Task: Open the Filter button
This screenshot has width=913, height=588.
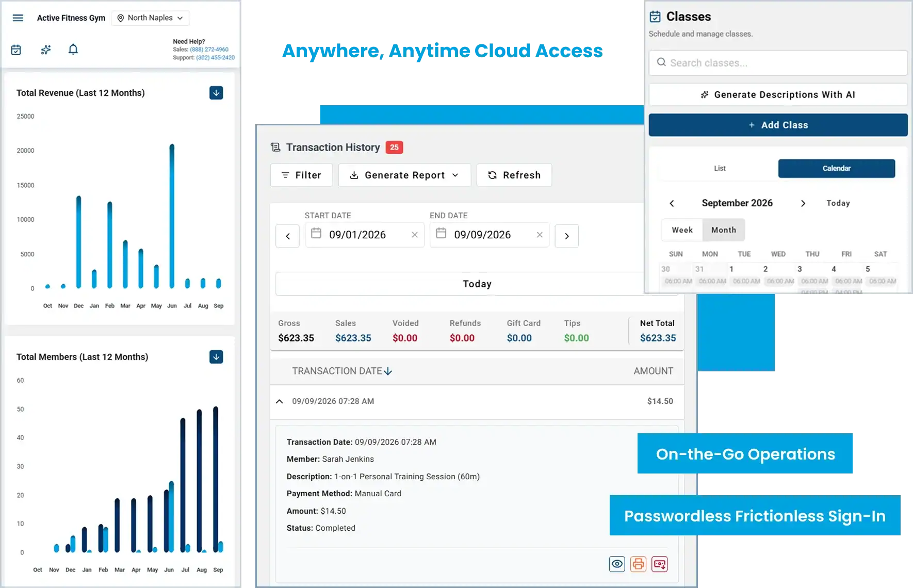Action: [301, 175]
